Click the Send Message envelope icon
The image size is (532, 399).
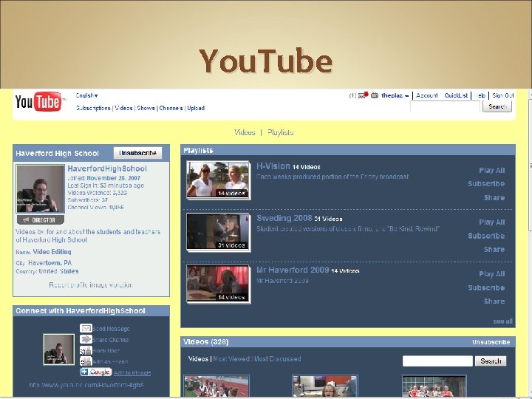86,328
